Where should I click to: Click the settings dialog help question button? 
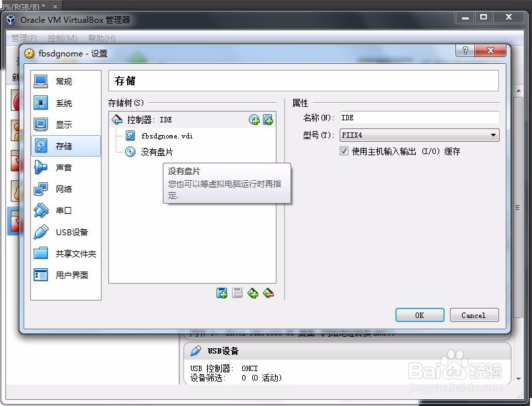click(x=465, y=50)
